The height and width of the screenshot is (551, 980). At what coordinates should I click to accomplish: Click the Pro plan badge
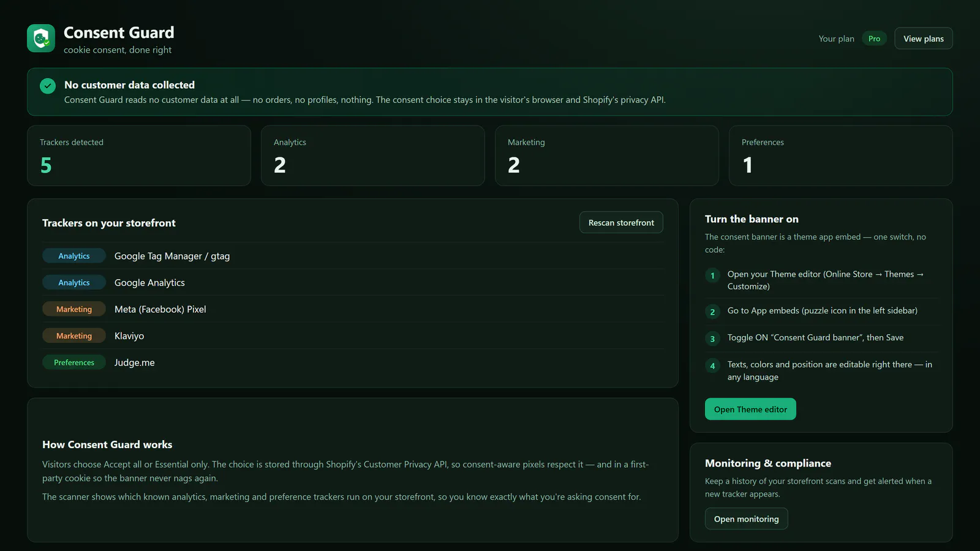click(x=874, y=39)
